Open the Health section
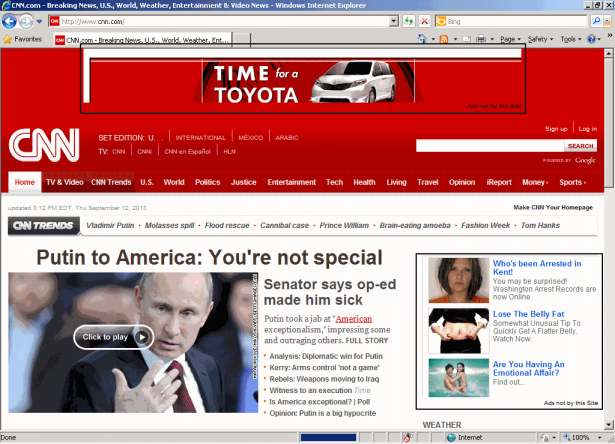Viewport: 615px width, 444px height. point(364,182)
